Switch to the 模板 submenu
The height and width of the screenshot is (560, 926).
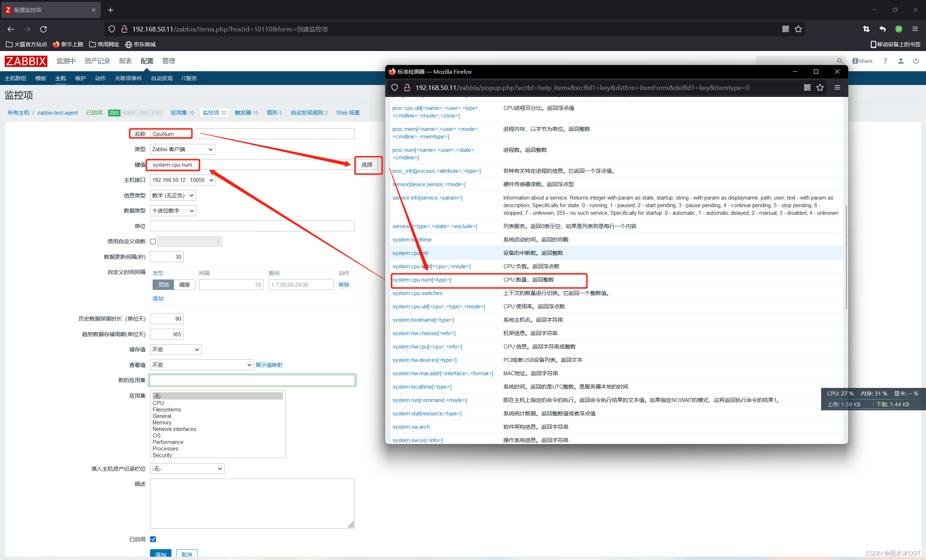pyautogui.click(x=41, y=78)
